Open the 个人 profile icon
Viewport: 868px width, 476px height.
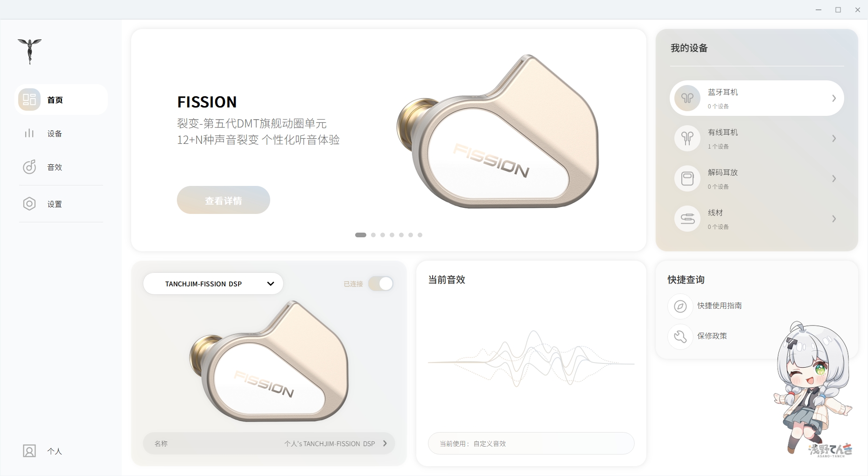[x=29, y=451]
